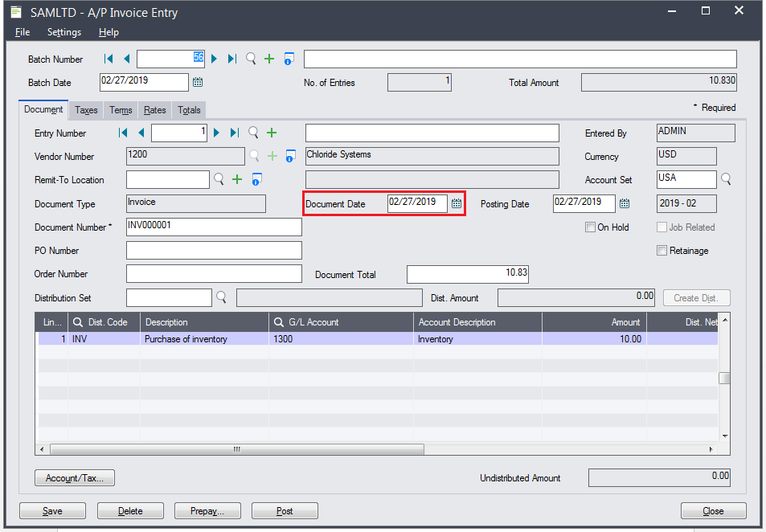Viewport: 766px width, 532px height.
Task: Switch to the Rates tab
Action: pos(155,110)
